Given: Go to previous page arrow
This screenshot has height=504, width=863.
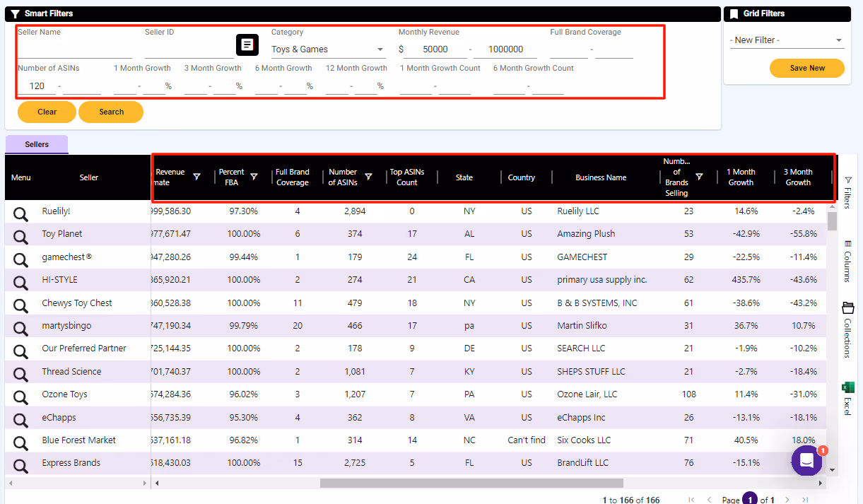Looking at the screenshot, I should tap(709, 500).
